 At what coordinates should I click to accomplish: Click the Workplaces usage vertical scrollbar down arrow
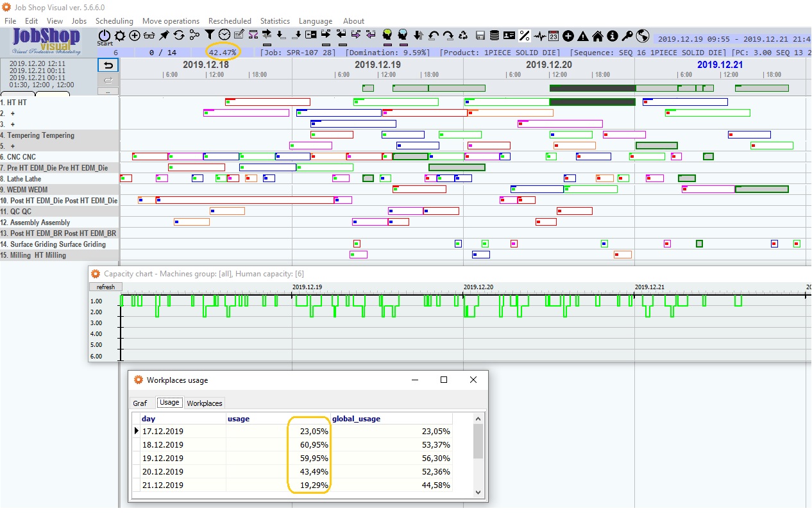point(478,492)
